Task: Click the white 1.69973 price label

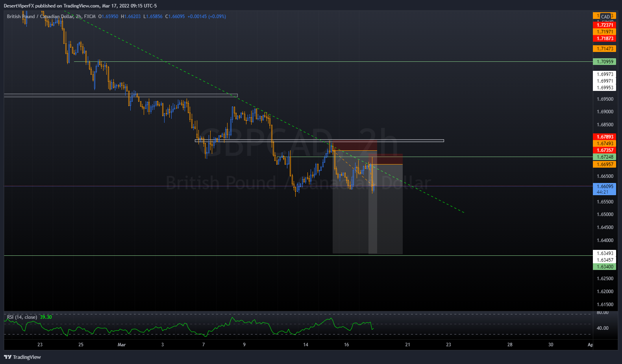Action: pyautogui.click(x=604, y=74)
